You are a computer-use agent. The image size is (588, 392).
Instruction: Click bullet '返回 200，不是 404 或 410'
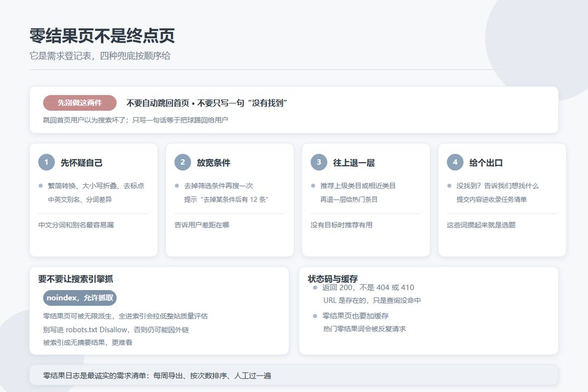pos(368,288)
